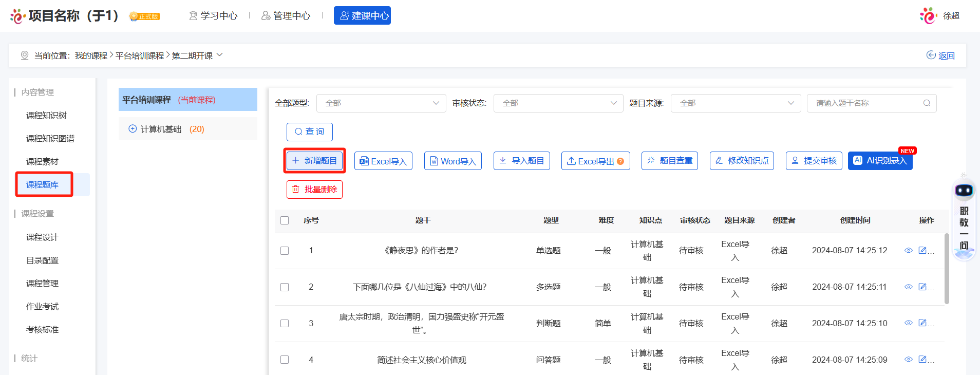Screen dimensions: 980x375
Task: Click the 提交审核 button
Action: click(x=814, y=161)
